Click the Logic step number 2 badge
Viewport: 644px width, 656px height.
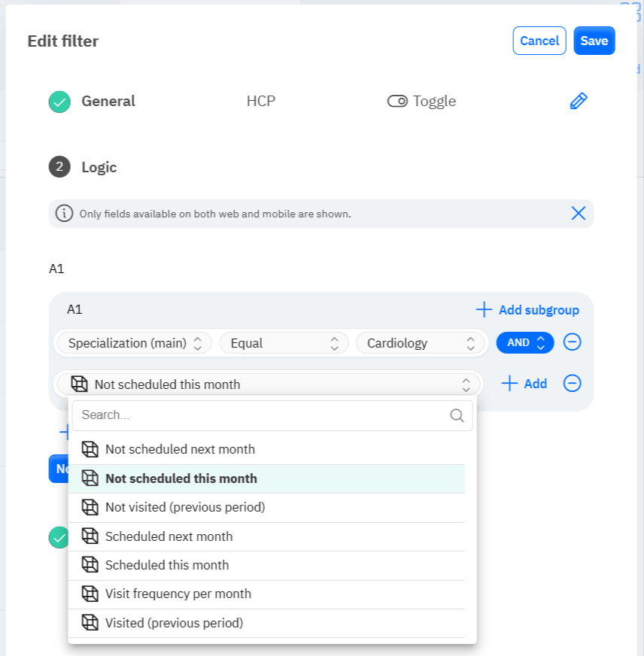point(59,167)
